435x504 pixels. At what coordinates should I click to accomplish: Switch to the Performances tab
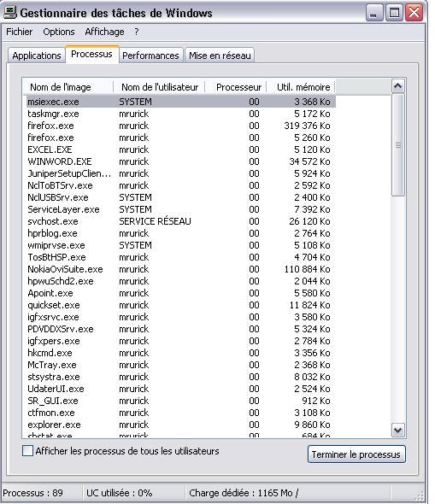(x=150, y=56)
